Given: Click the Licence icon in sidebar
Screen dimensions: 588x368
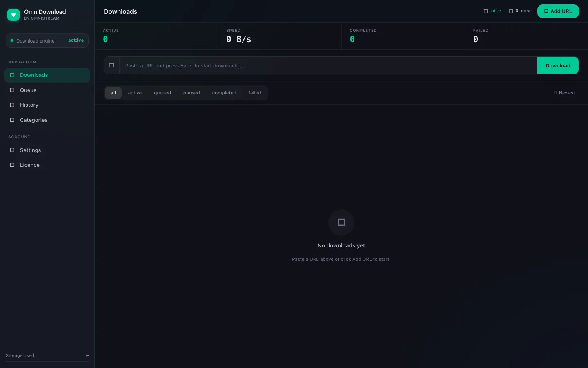Looking at the screenshot, I should pos(12,165).
